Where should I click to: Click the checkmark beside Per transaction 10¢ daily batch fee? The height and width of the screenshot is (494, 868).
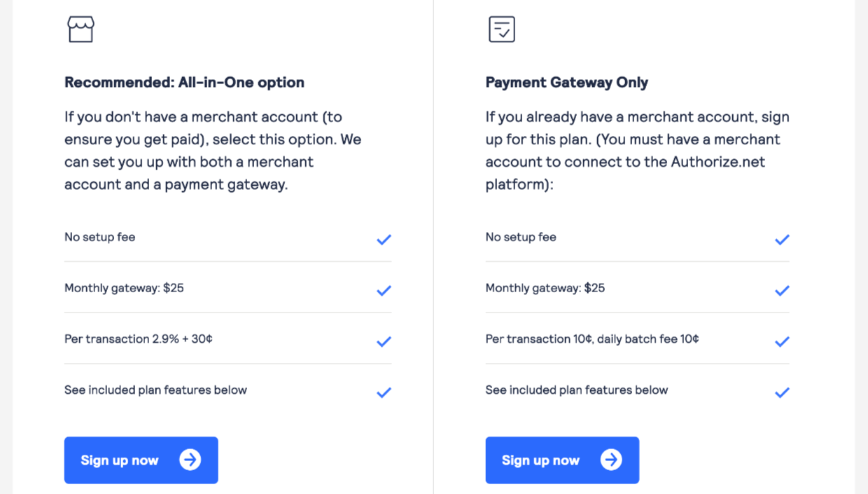point(782,341)
